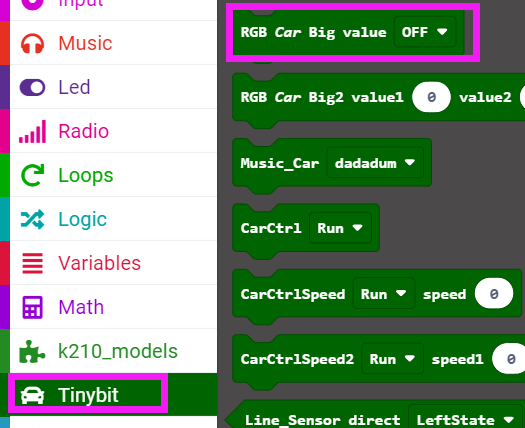Expand the OFF dropdown in RGB Car Big block

425,32
